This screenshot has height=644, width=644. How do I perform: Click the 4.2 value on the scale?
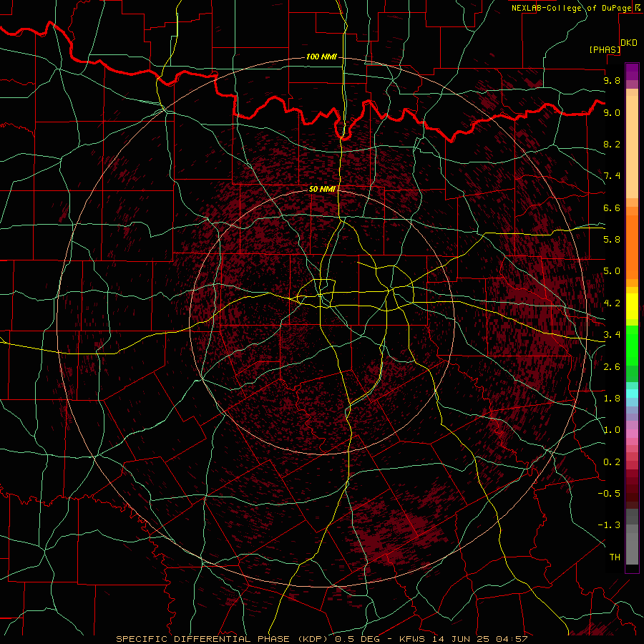[x=612, y=303]
